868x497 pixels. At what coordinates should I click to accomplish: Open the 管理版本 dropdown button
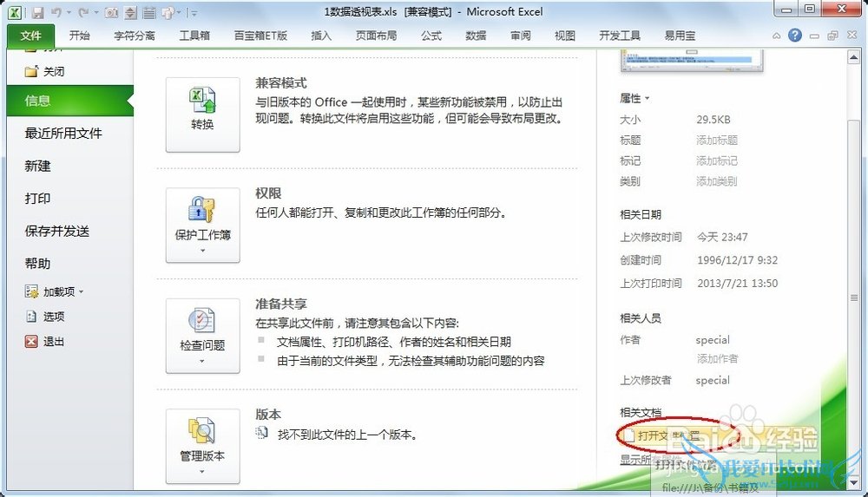[202, 447]
